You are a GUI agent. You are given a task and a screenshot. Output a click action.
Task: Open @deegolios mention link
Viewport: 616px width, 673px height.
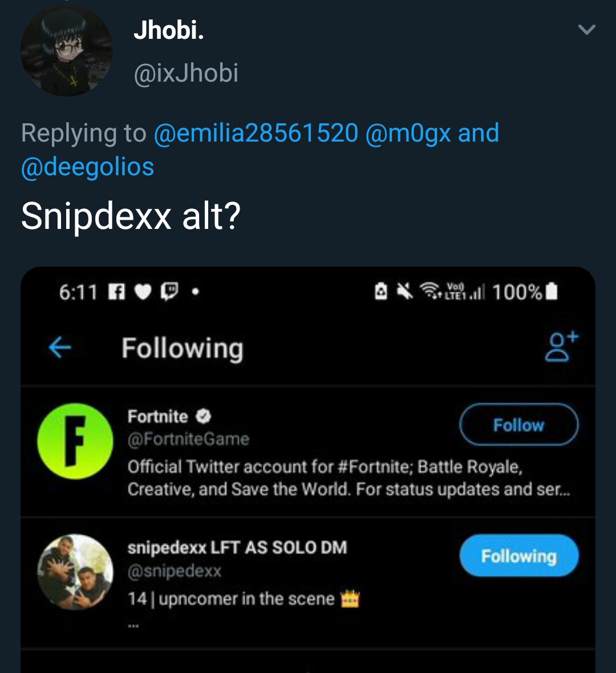[87, 167]
